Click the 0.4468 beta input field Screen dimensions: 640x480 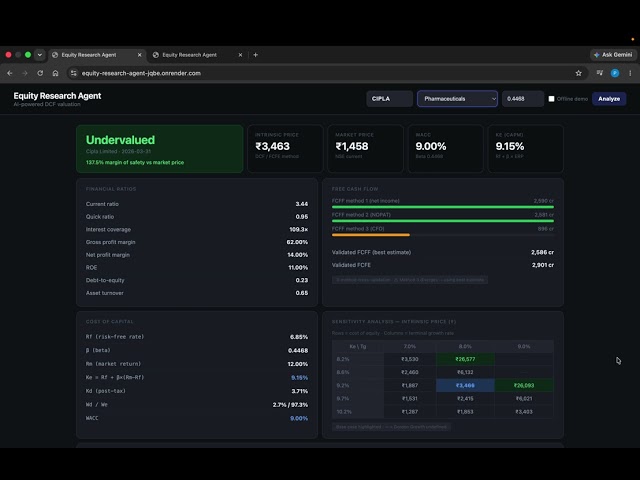522,99
